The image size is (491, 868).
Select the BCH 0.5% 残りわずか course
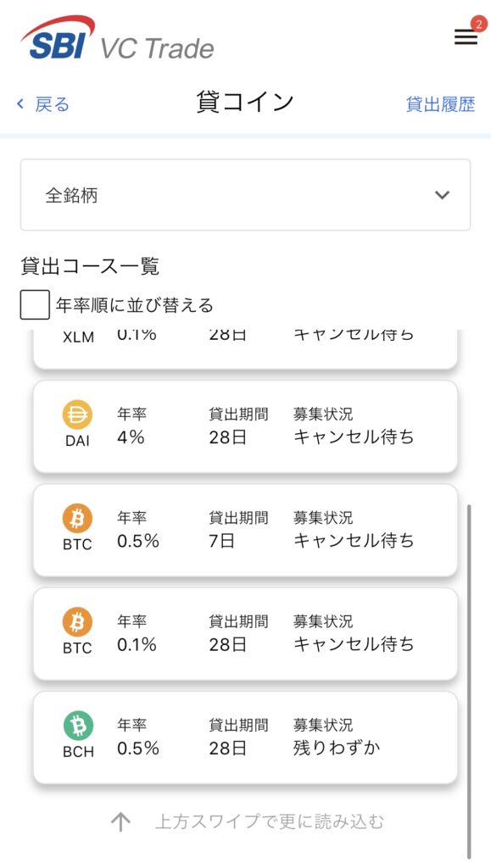click(245, 738)
